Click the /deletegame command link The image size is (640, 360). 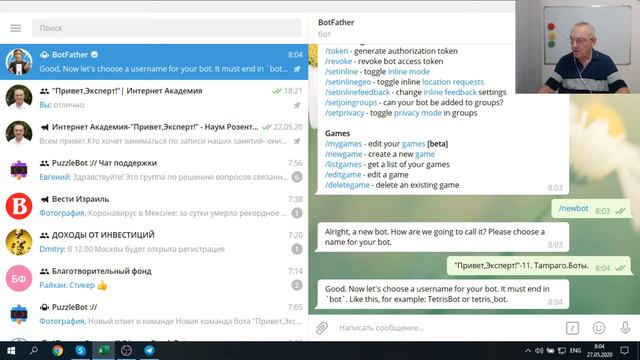347,185
